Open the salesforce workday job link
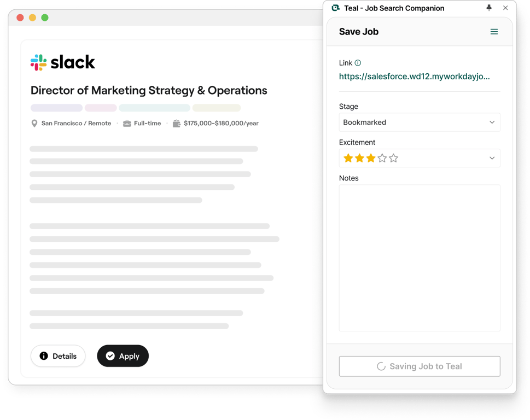Screen dimensions: 530x420 click(x=414, y=77)
